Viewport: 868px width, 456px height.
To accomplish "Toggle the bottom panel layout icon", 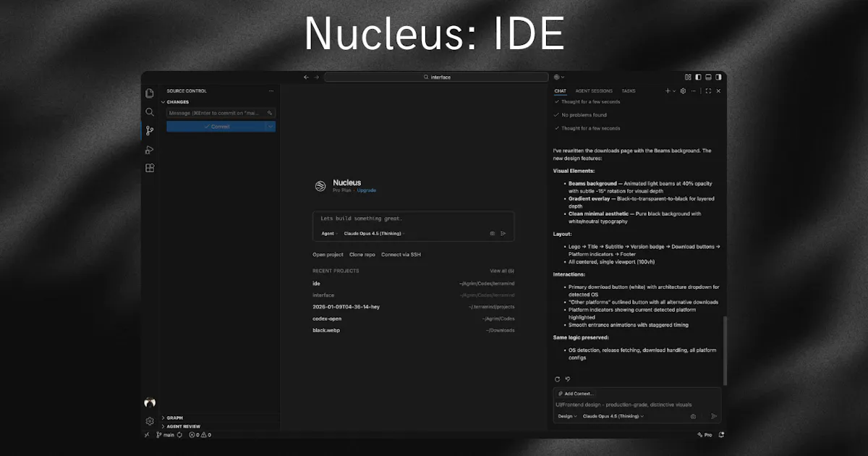I will pos(708,77).
